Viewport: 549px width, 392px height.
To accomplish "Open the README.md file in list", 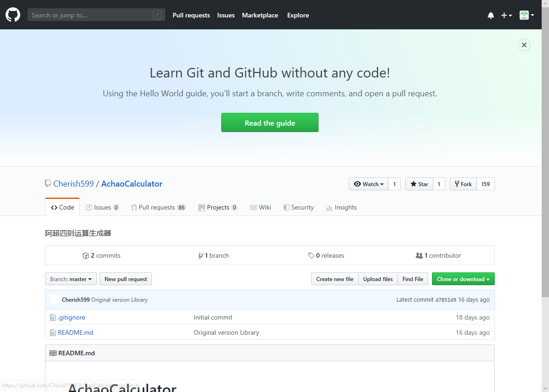I will click(x=76, y=332).
